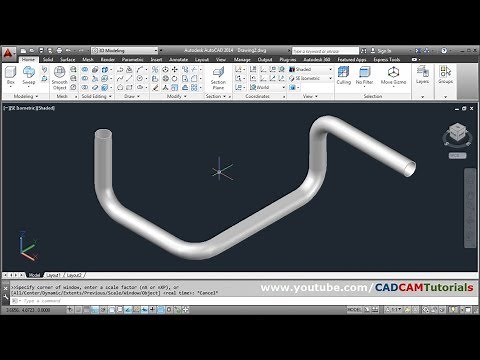Click the Undo arrow in Quick Access toolbar
This screenshot has height=360, width=480.
pyautogui.click(x=68, y=51)
